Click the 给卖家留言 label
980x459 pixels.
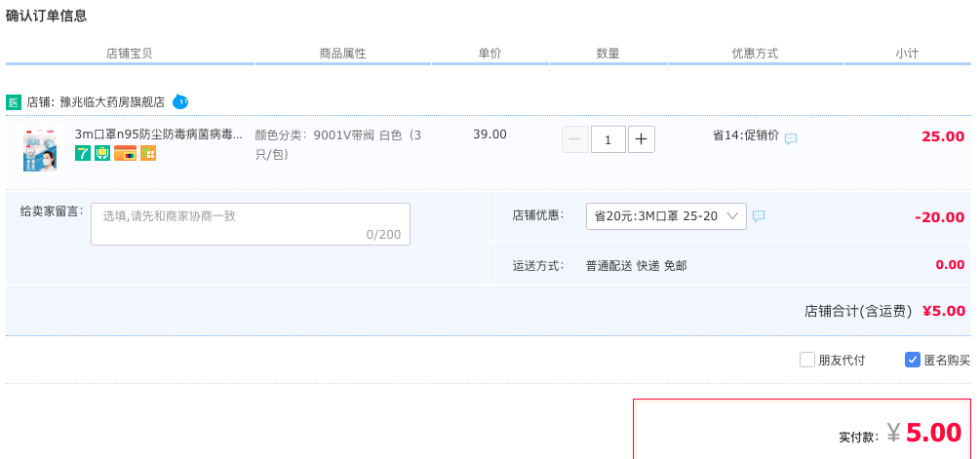click(x=52, y=211)
